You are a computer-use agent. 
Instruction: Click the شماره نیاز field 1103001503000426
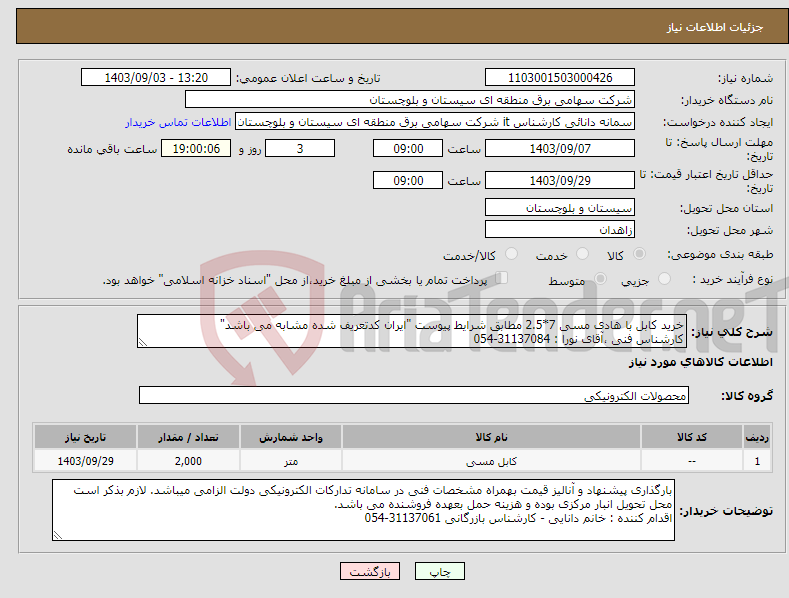click(x=560, y=78)
